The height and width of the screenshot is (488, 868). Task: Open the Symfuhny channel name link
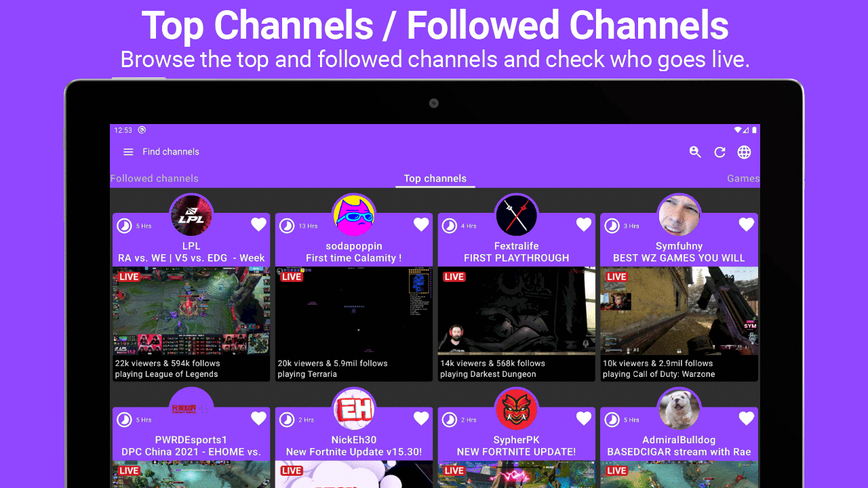[679, 246]
